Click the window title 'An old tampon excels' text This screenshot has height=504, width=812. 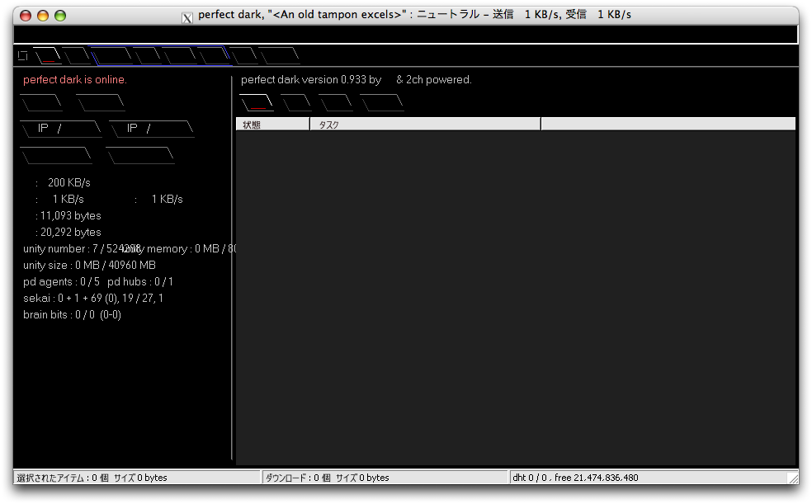point(338,15)
